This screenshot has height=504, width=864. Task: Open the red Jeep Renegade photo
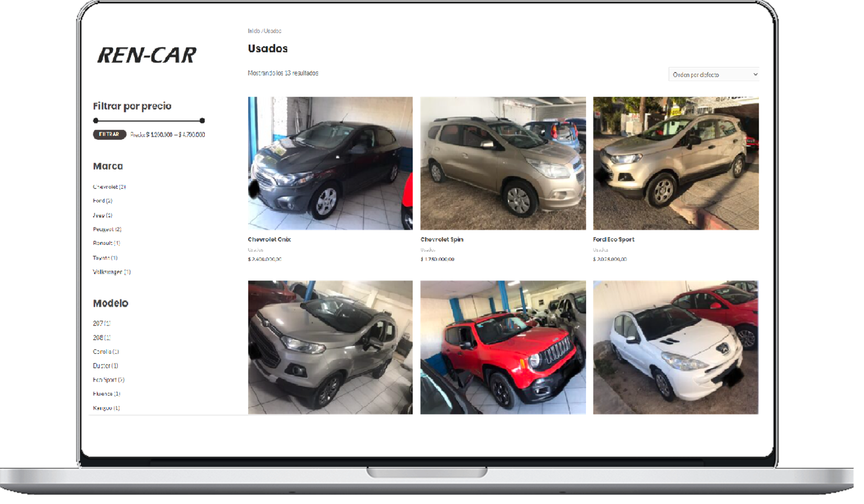503,347
